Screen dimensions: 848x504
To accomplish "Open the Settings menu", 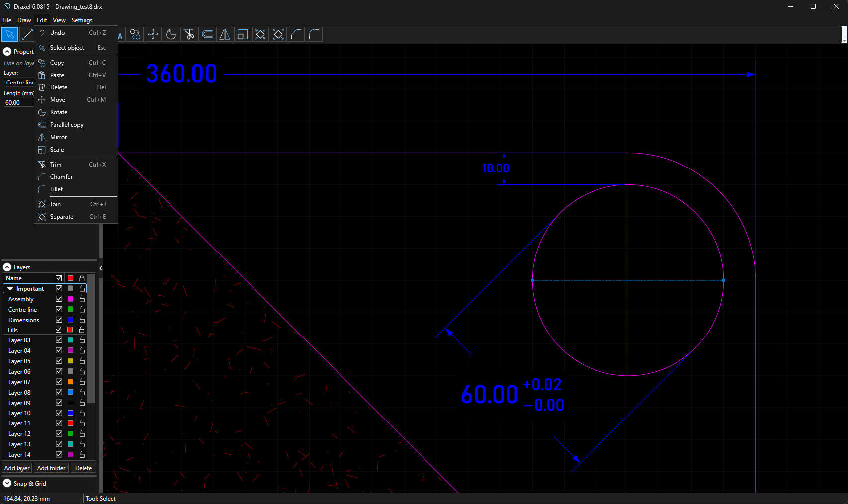I will [82, 20].
